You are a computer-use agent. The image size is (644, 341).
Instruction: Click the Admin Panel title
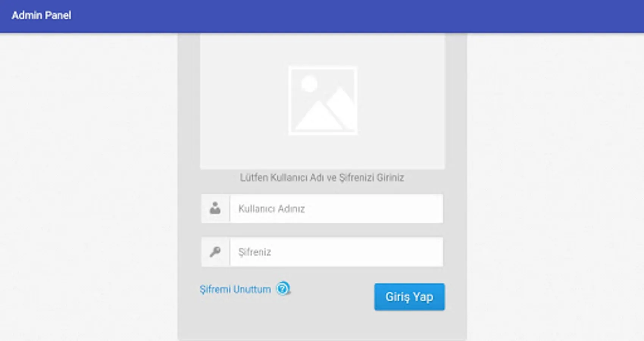(41, 16)
